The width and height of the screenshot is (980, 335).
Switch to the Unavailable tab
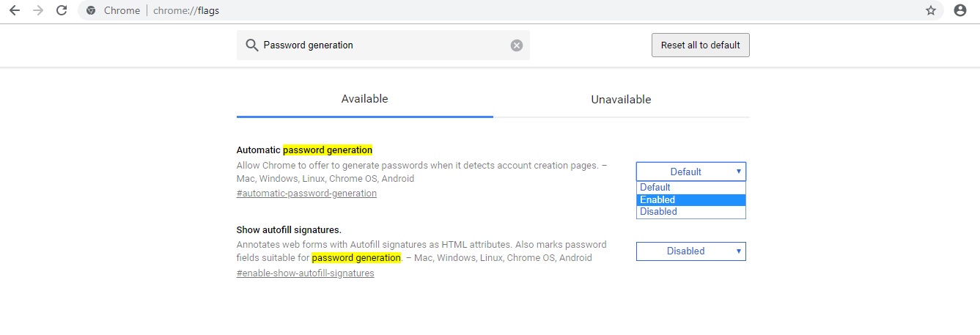[x=621, y=100]
